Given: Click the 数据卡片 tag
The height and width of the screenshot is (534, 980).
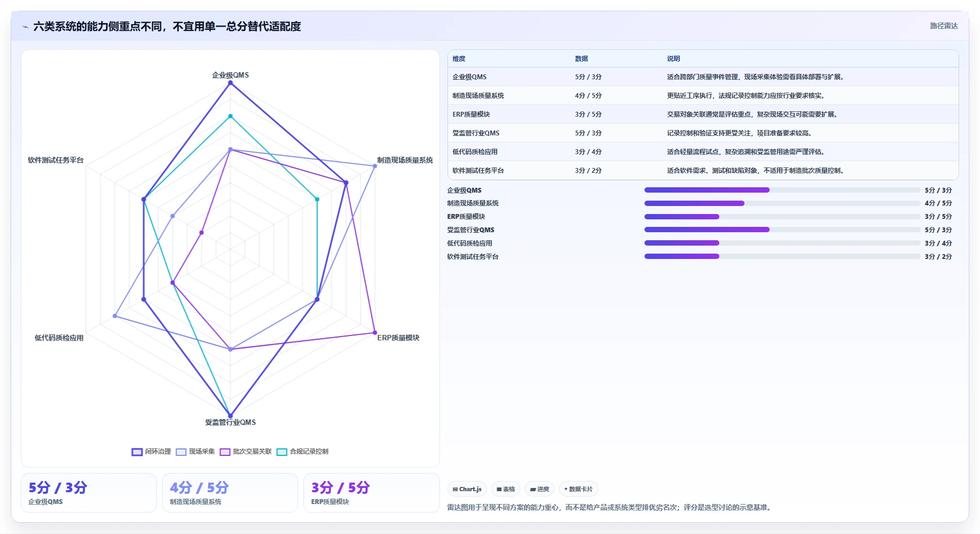Looking at the screenshot, I should 578,489.
